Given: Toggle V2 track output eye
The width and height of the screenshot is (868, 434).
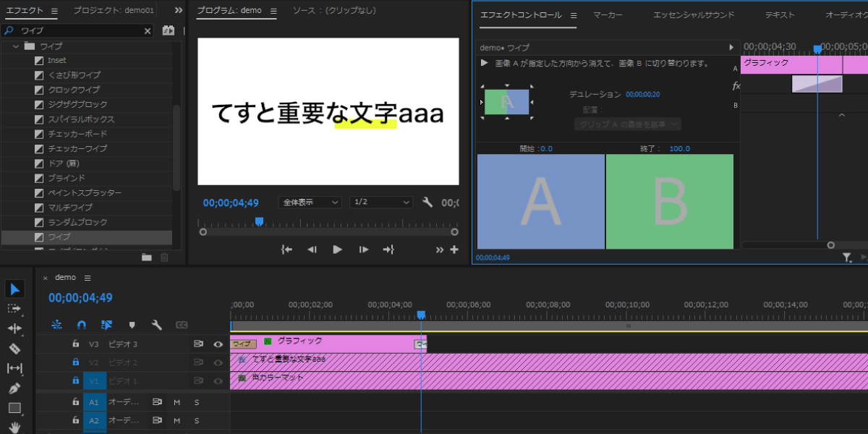Looking at the screenshot, I should point(218,362).
